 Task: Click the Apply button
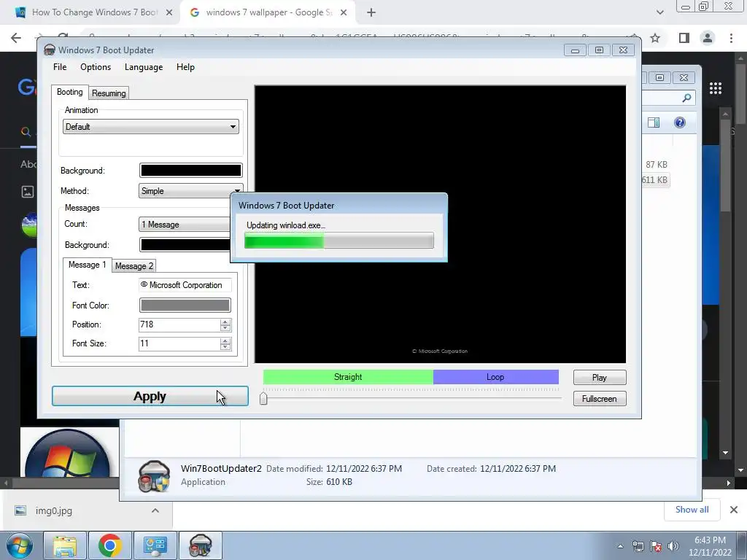click(150, 396)
